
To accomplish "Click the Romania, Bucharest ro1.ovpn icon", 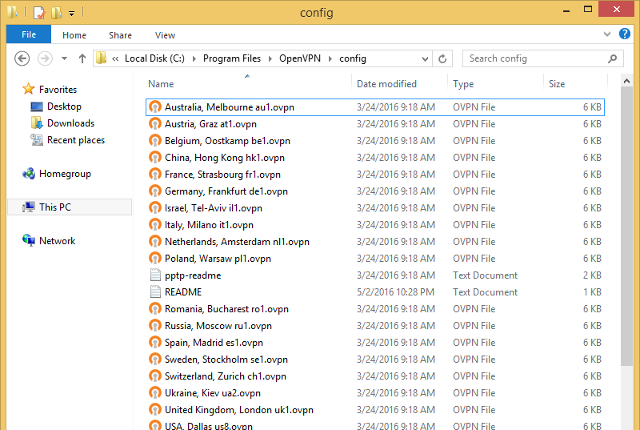I will click(x=155, y=308).
